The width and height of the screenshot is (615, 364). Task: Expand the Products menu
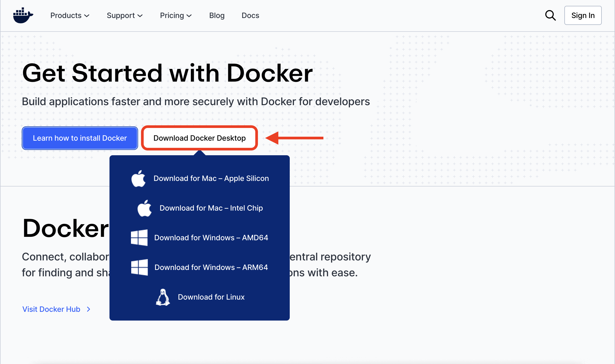point(70,15)
